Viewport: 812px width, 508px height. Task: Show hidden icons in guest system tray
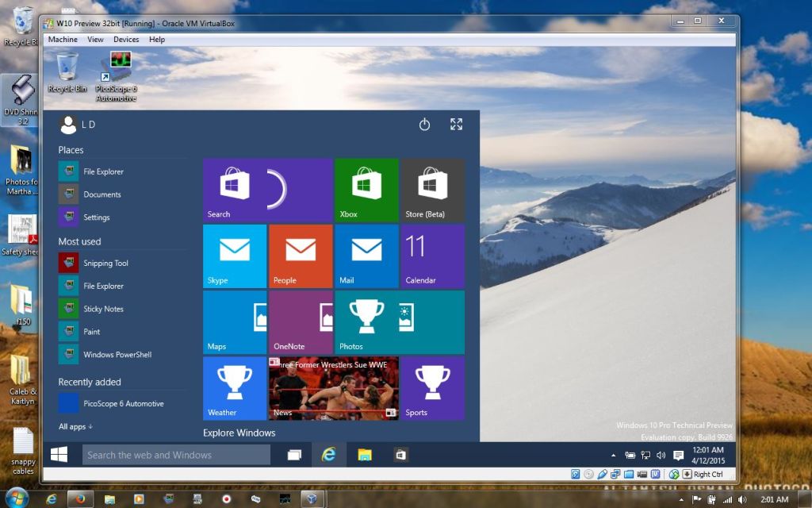(x=613, y=455)
